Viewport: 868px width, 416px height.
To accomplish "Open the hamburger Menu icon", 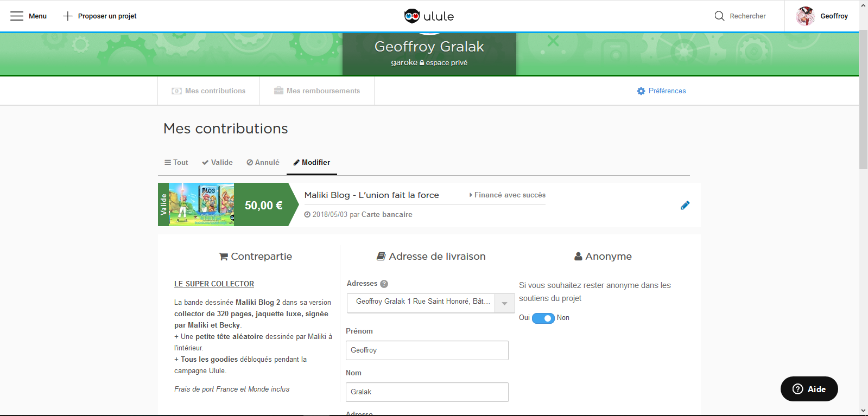I will (17, 16).
